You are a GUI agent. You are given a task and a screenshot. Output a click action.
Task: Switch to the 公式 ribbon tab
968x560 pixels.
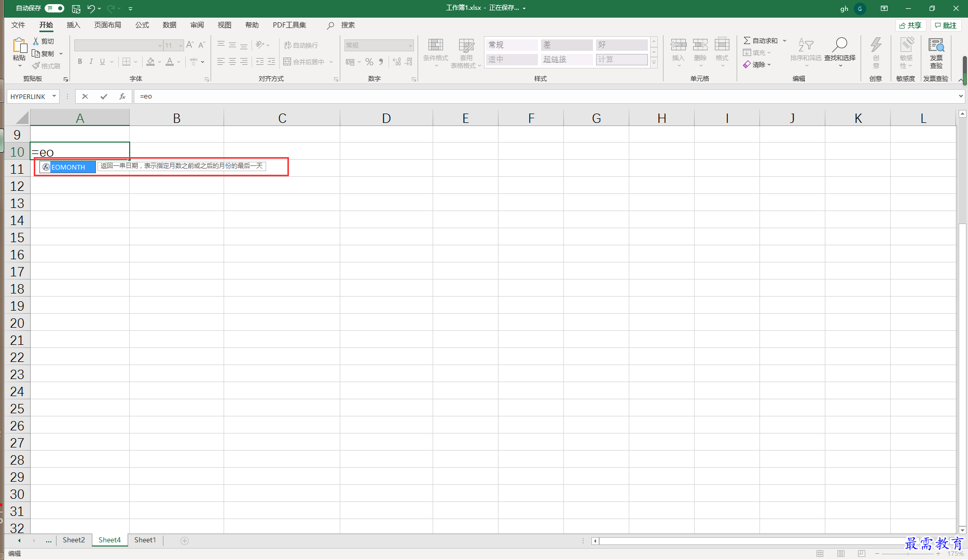[x=142, y=25]
